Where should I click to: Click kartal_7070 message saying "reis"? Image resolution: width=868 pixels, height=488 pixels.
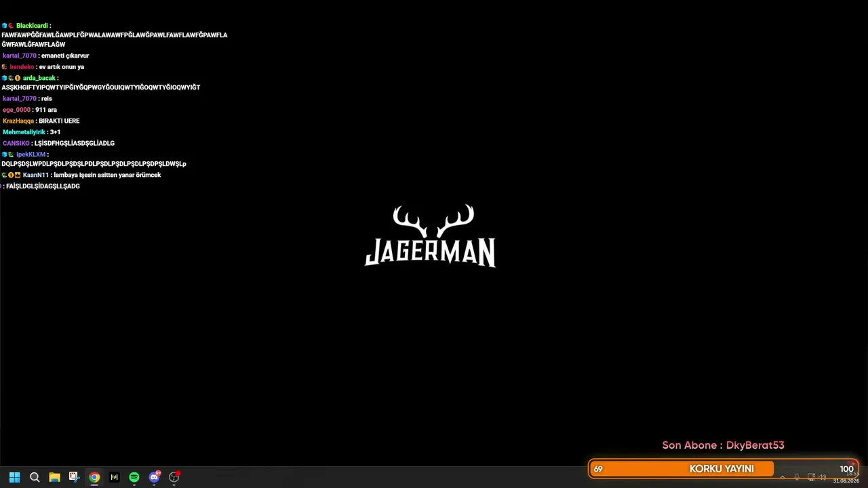coord(27,99)
